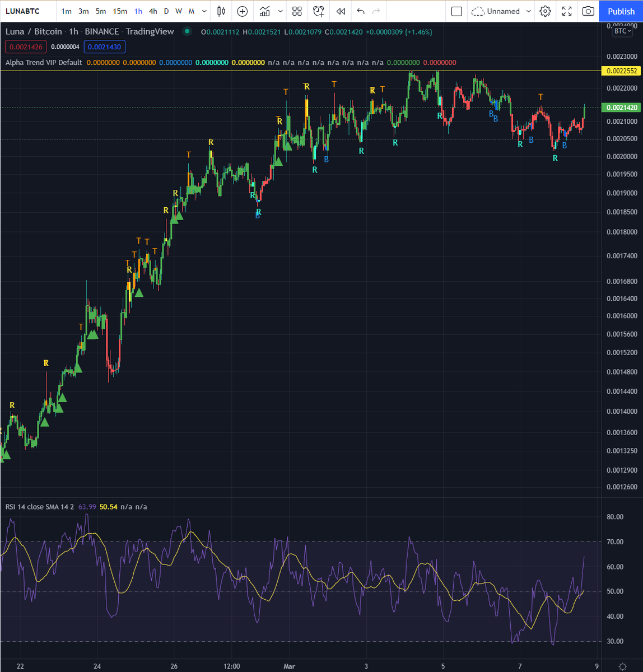Select the 4h timeframe
This screenshot has height=672, width=643.
(153, 11)
